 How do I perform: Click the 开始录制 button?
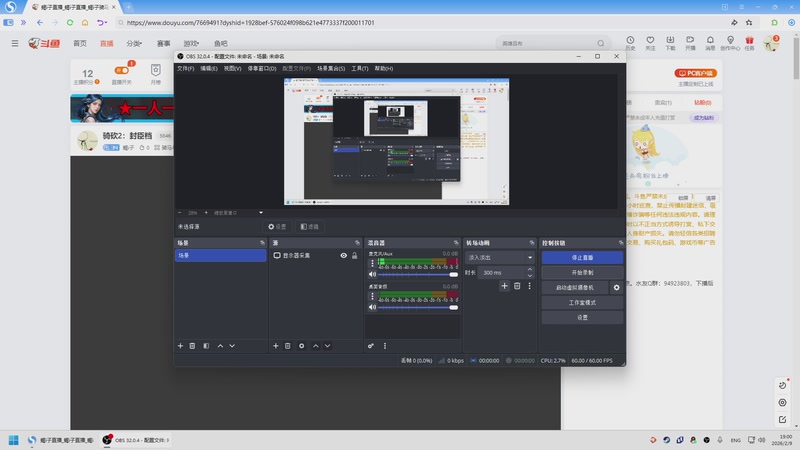(582, 272)
